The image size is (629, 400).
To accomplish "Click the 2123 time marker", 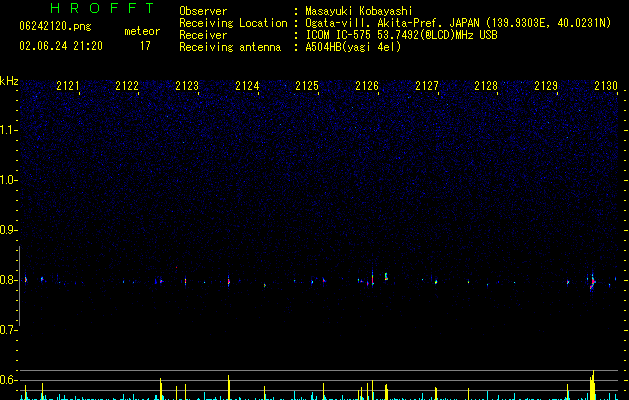I will [x=187, y=86].
